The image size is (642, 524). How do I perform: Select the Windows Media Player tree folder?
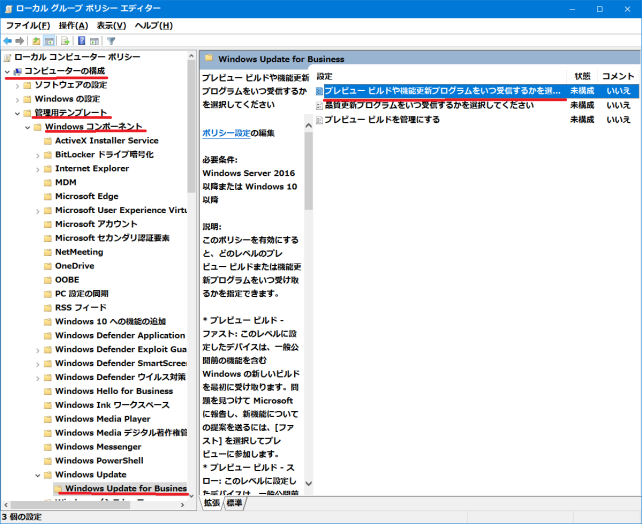[x=103, y=419]
